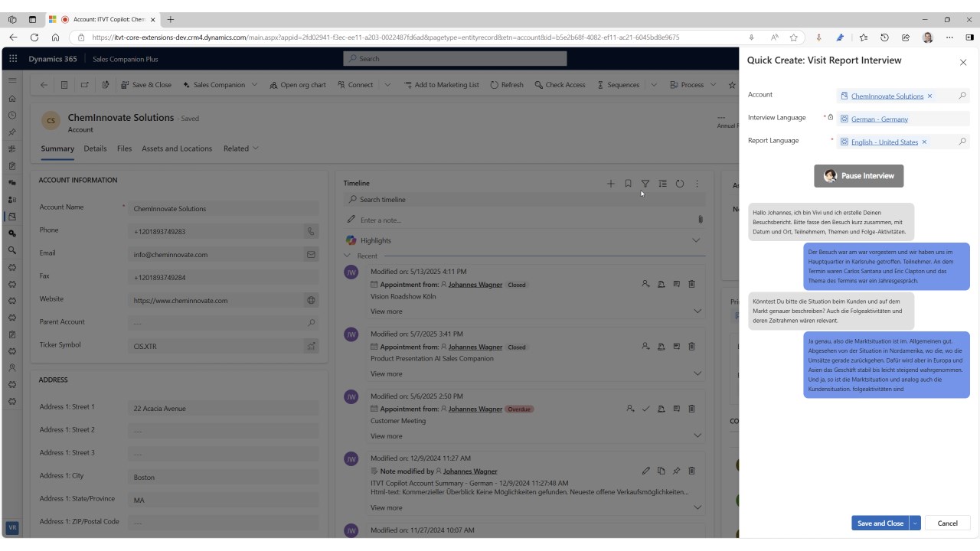Click the phone call icon beside Phone field
Image resolution: width=980 pixels, height=551 pixels.
[x=311, y=231]
